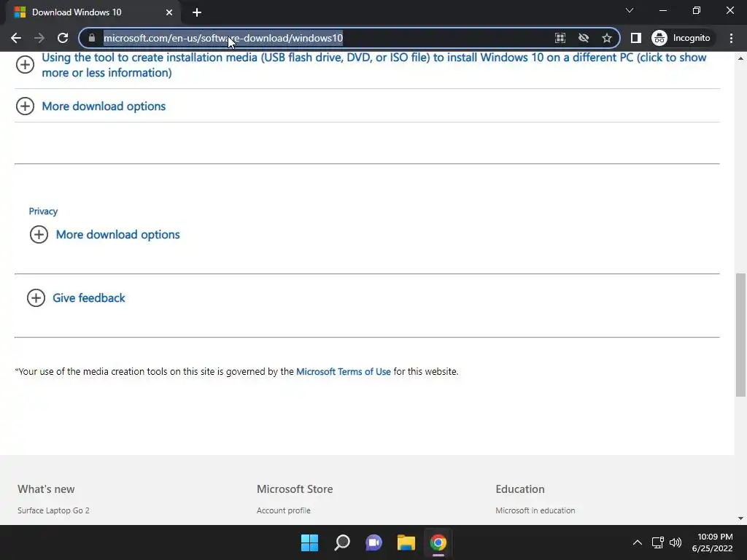The height and width of the screenshot is (560, 747).
Task: Open the Privacy link
Action: tap(43, 211)
